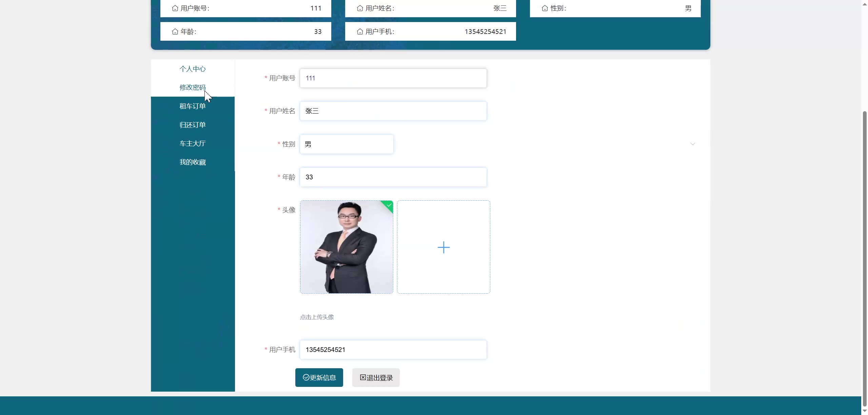The image size is (868, 415).
Task: Click the plus icon to upload avatar
Action: [443, 247]
